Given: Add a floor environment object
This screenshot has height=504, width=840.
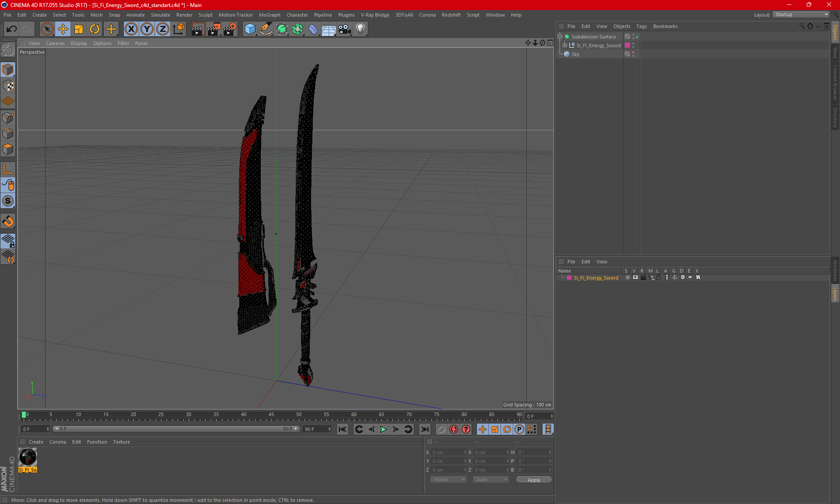Looking at the screenshot, I should click(x=329, y=29).
